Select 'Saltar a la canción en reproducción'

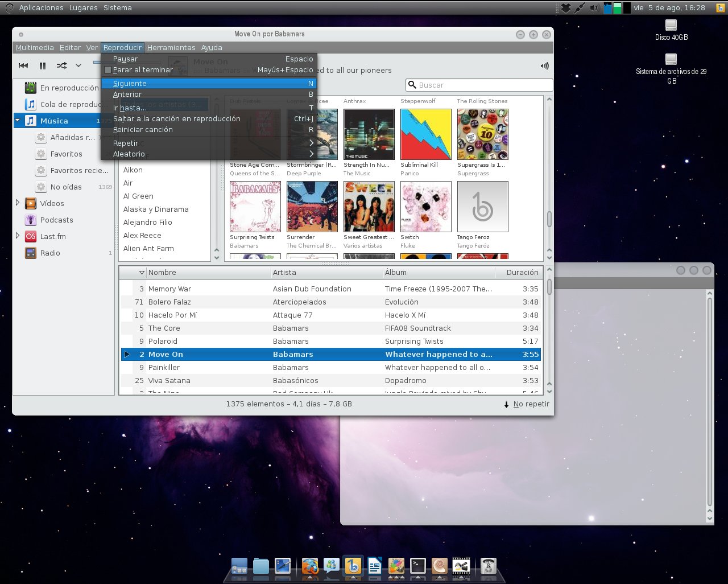(x=209, y=118)
